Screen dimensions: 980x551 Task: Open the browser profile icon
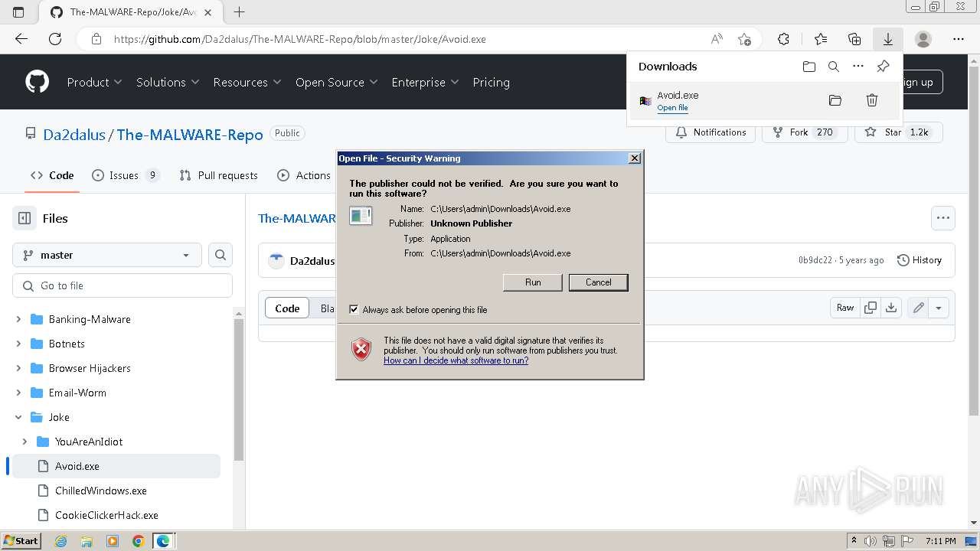(x=923, y=39)
